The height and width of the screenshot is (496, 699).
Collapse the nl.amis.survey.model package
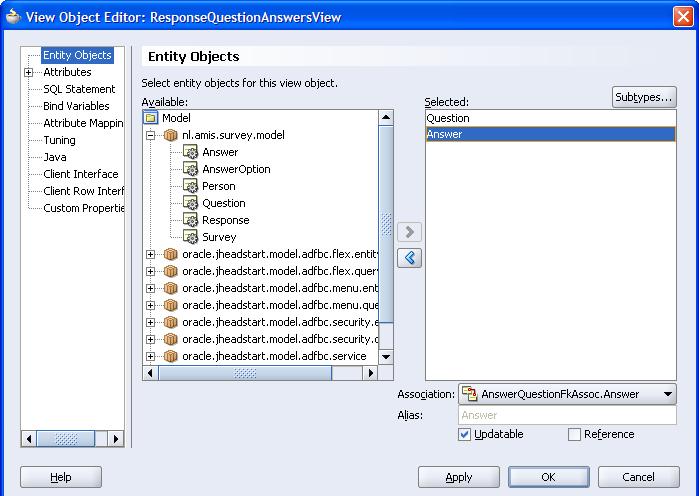(152, 135)
